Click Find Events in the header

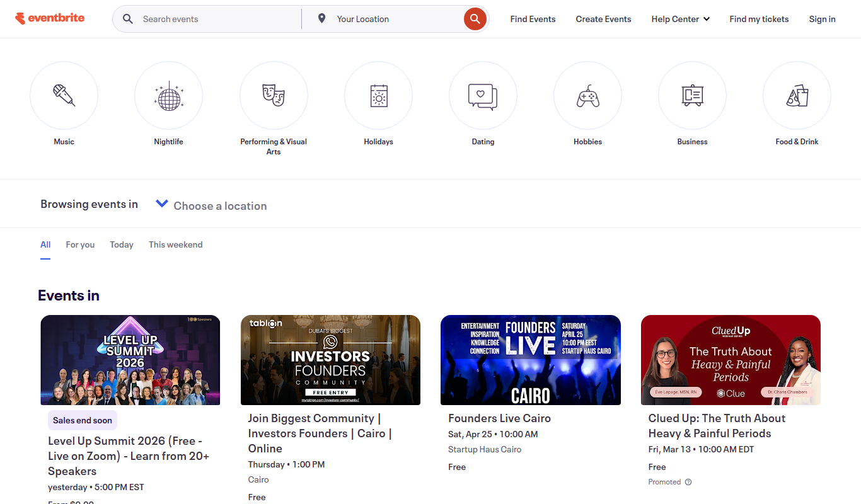533,19
